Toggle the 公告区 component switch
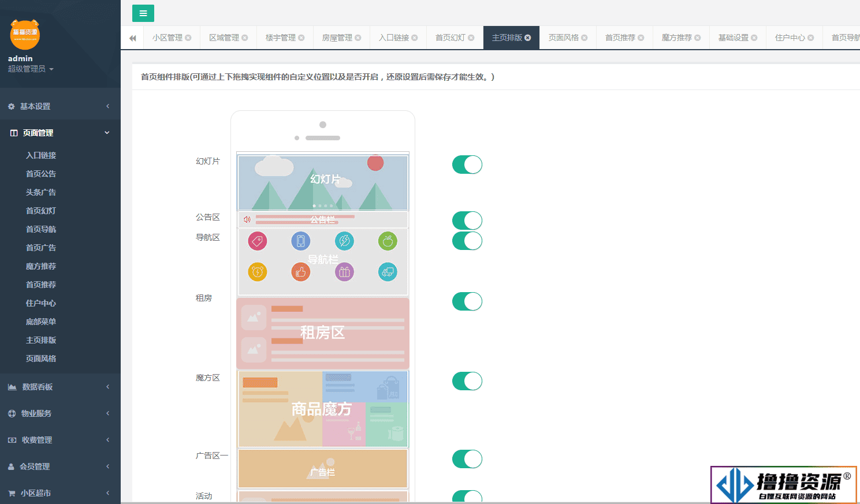 pos(467,221)
